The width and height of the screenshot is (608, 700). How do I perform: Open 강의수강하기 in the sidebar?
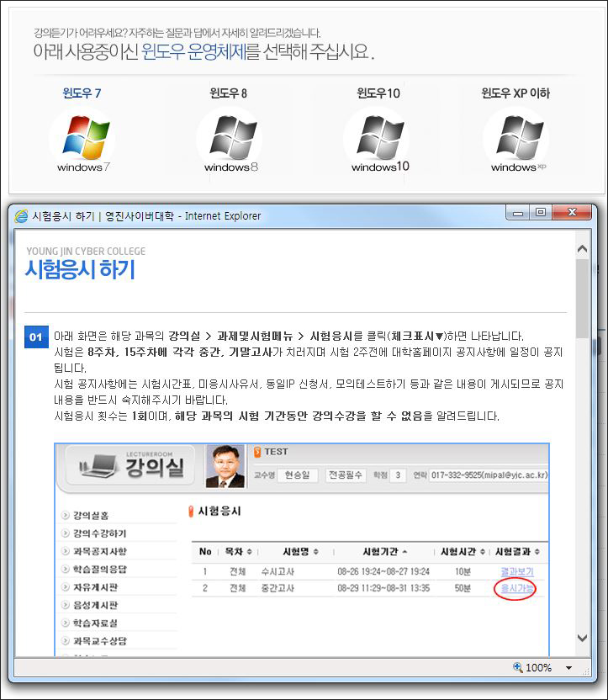click(100, 533)
